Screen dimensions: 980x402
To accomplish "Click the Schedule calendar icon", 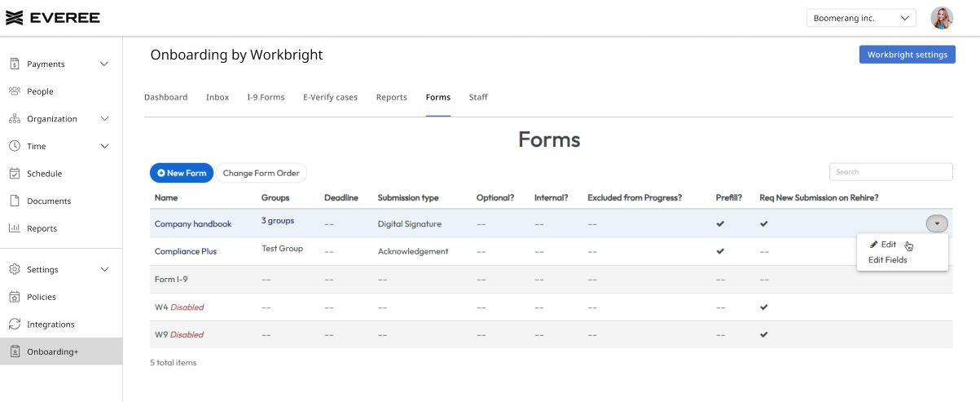I will coord(15,174).
